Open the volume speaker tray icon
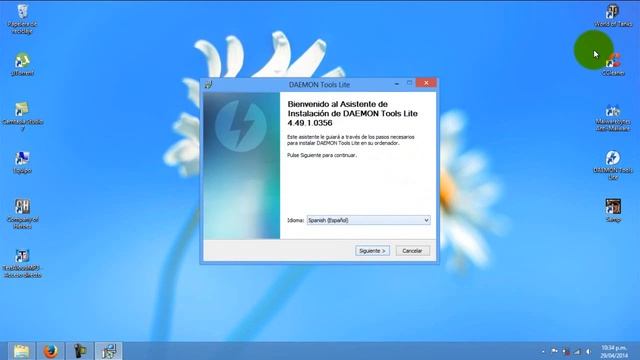This screenshot has width=640, height=360. [589, 351]
